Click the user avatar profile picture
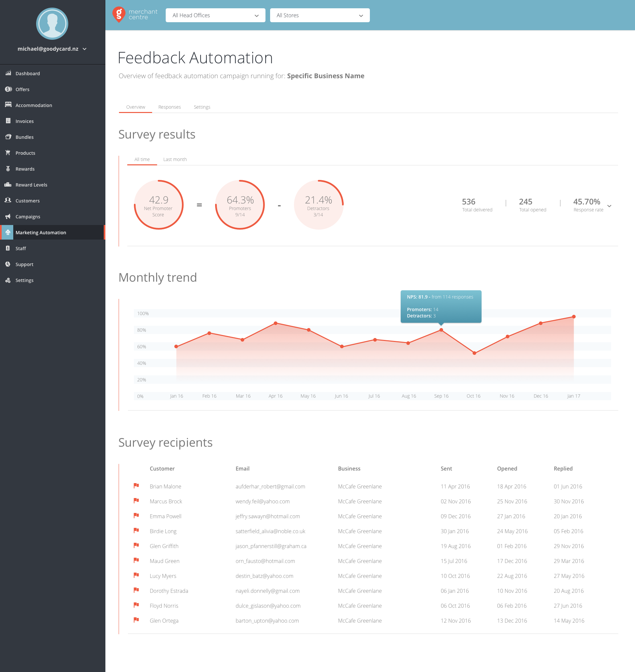 point(52,24)
